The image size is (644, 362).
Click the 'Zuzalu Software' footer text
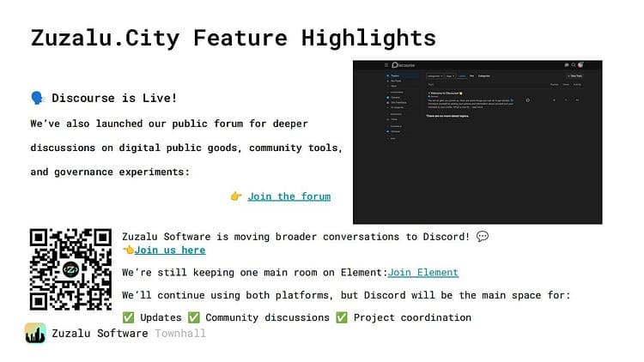(100, 334)
